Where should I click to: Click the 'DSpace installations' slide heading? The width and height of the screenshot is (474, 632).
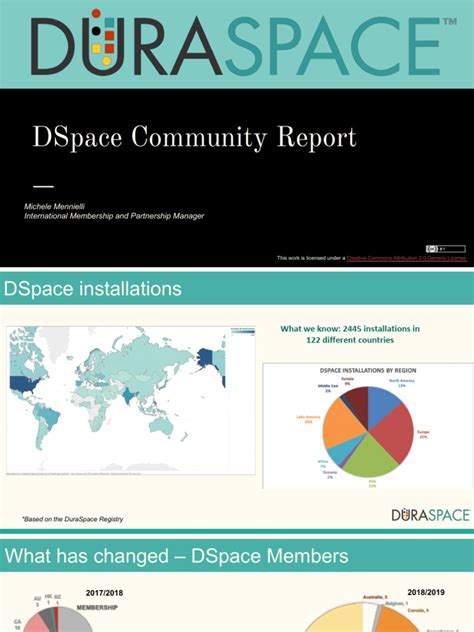point(93,289)
